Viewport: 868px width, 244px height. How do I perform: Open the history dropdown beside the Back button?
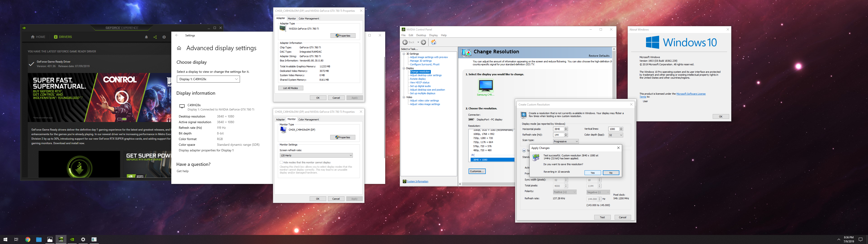418,42
